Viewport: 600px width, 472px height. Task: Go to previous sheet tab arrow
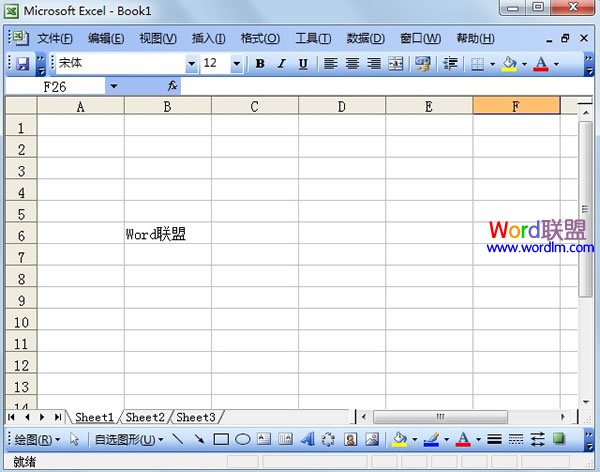point(27,417)
